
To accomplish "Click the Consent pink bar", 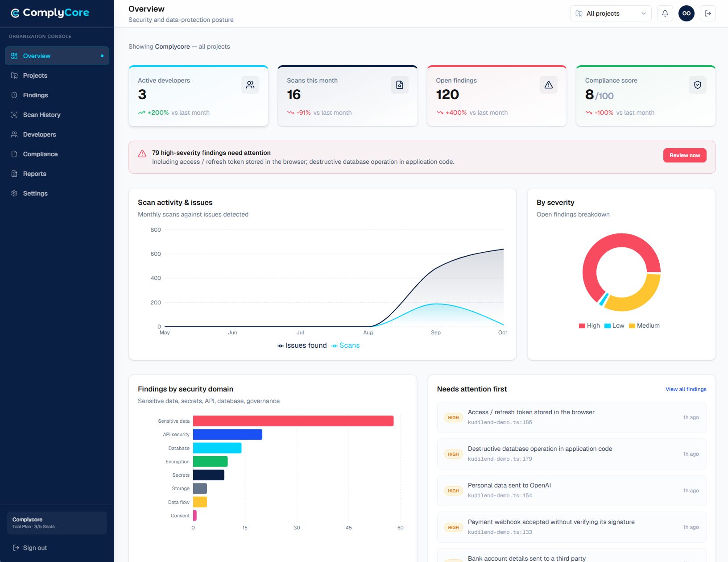I will point(195,516).
